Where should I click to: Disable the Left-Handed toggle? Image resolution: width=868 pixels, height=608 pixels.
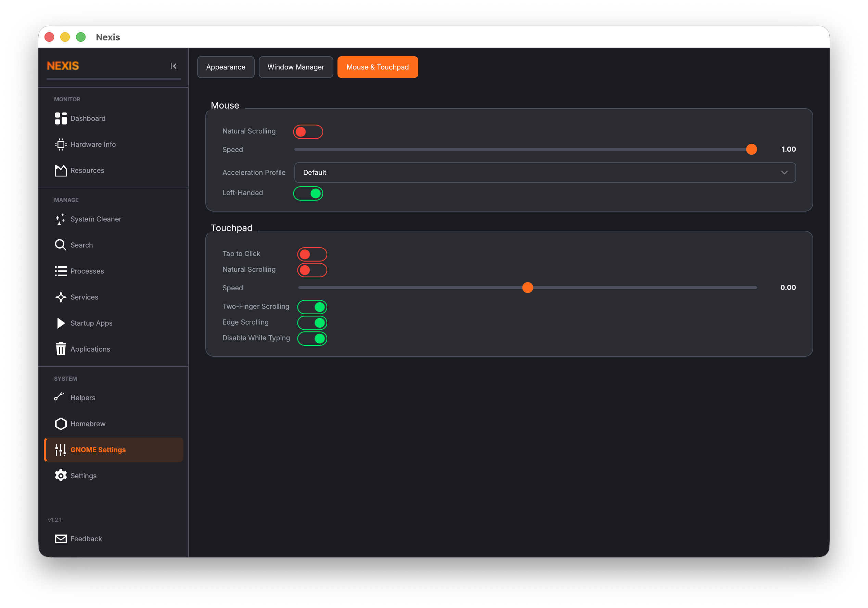[308, 193]
